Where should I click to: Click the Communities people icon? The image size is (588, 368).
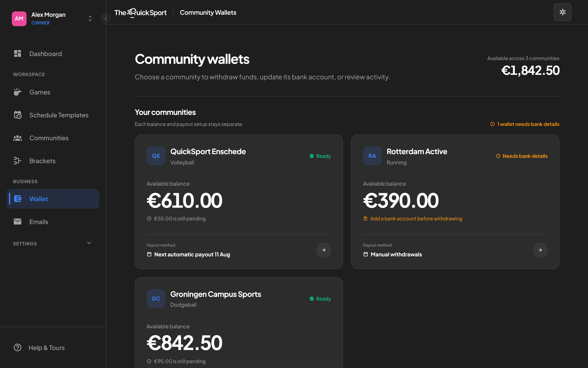[x=18, y=138]
